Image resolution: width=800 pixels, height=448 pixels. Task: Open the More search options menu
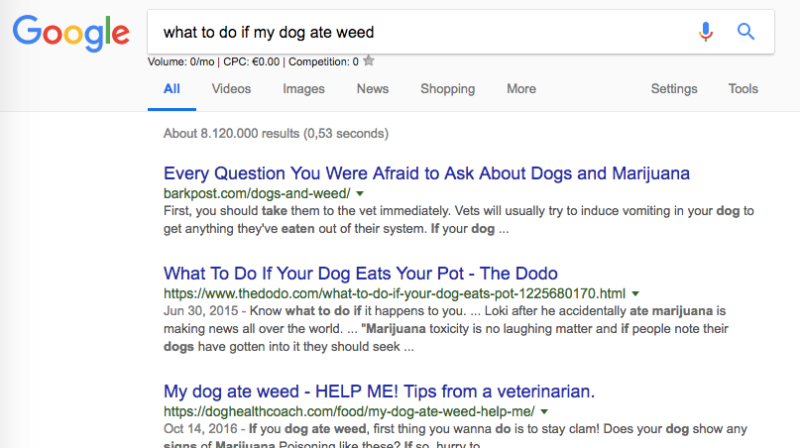pyautogui.click(x=521, y=89)
